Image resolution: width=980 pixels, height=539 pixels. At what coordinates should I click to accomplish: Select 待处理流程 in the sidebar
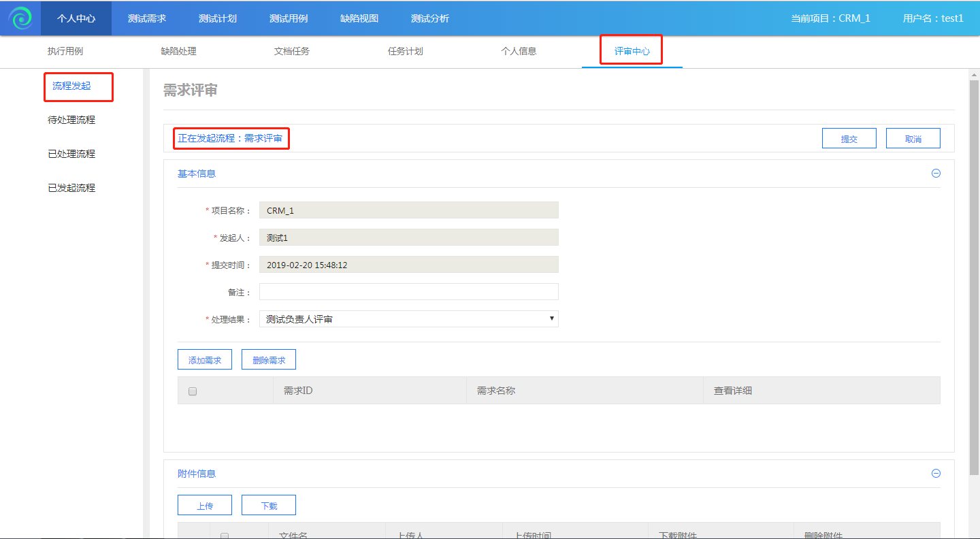(x=71, y=120)
